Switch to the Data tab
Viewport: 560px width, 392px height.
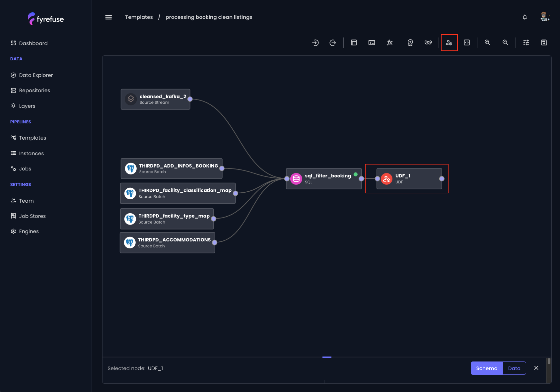pyautogui.click(x=514, y=368)
